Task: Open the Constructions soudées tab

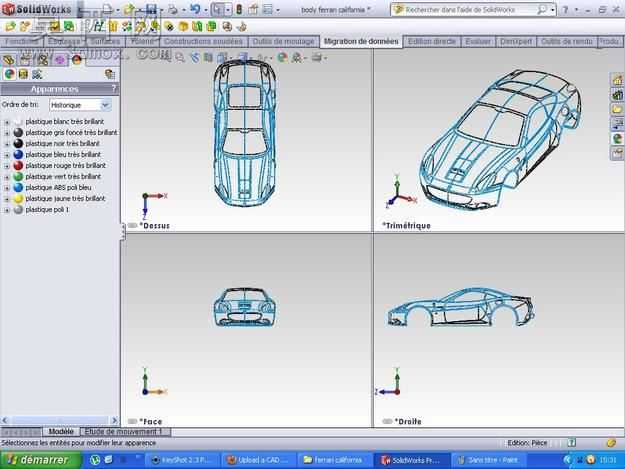Action: pyautogui.click(x=203, y=41)
